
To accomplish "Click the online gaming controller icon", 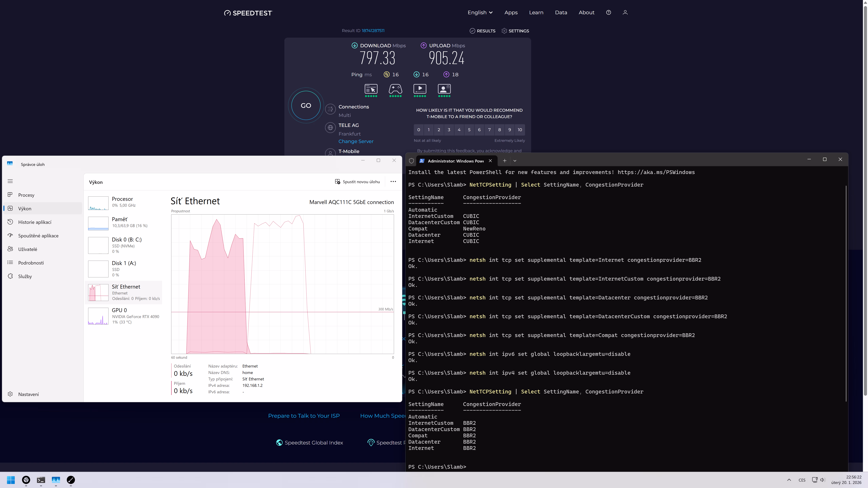I will (x=395, y=89).
